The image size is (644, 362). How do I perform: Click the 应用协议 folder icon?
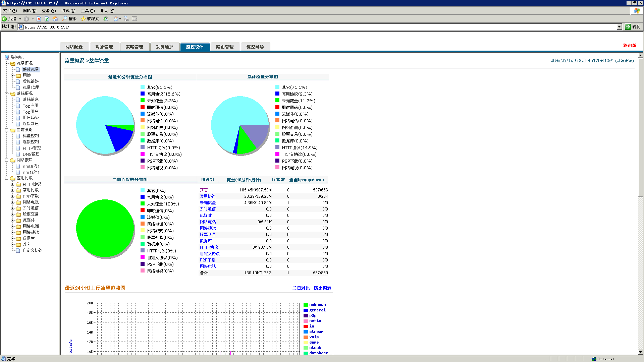tap(13, 178)
